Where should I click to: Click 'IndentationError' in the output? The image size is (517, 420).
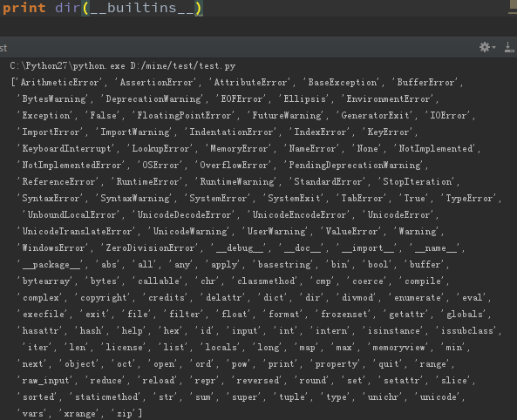tap(231, 132)
